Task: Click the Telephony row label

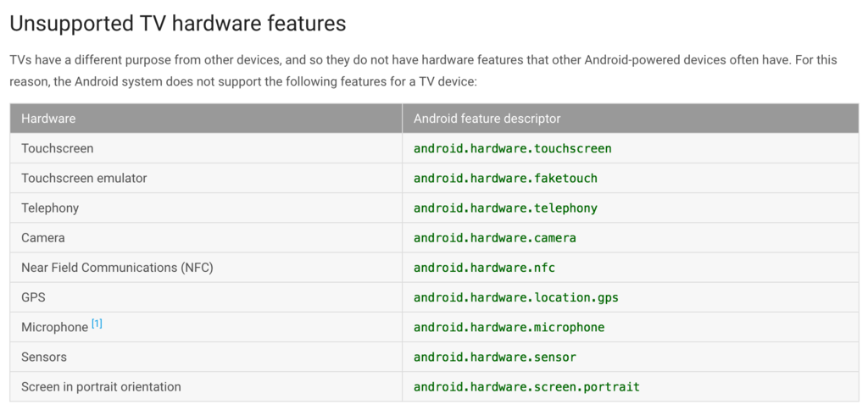Action: (x=50, y=208)
